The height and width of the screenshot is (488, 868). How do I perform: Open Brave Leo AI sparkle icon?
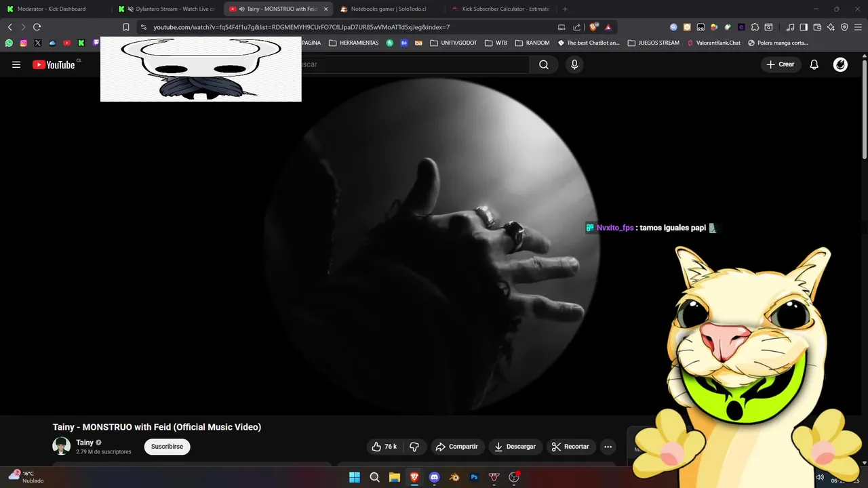[x=831, y=27]
